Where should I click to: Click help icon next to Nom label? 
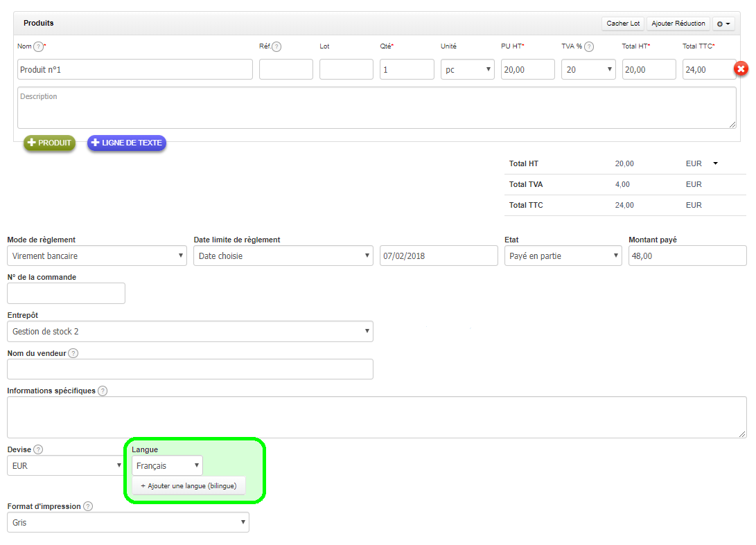coord(38,46)
